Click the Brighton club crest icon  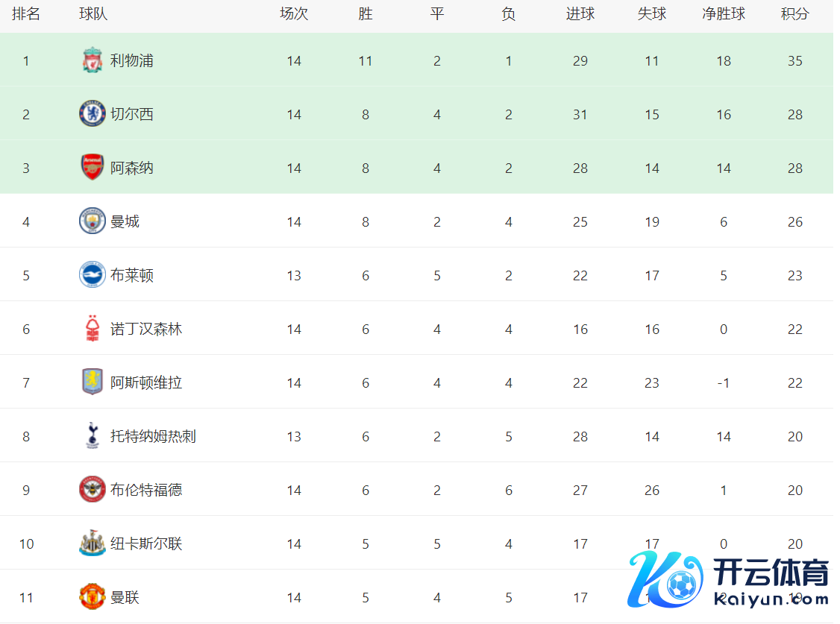pyautogui.click(x=92, y=275)
